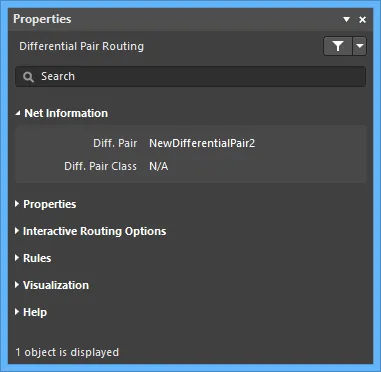Open the dropdown arrow beside the filter button

(360, 46)
